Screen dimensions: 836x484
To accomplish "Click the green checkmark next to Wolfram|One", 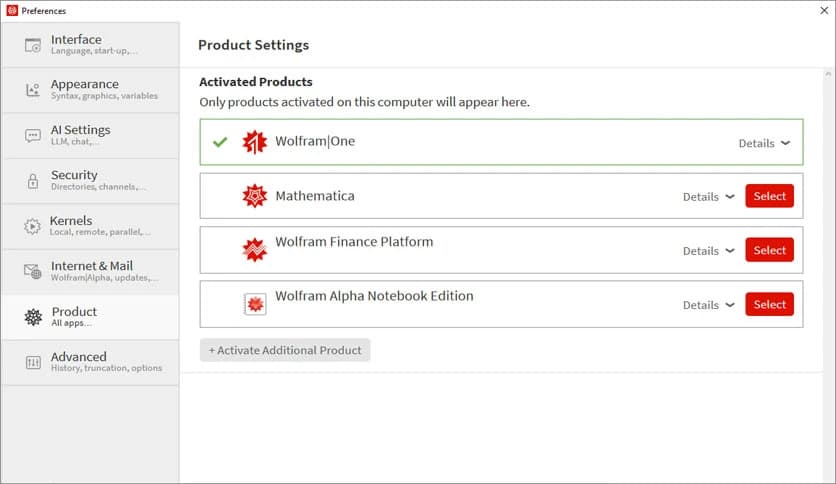I will (x=220, y=142).
